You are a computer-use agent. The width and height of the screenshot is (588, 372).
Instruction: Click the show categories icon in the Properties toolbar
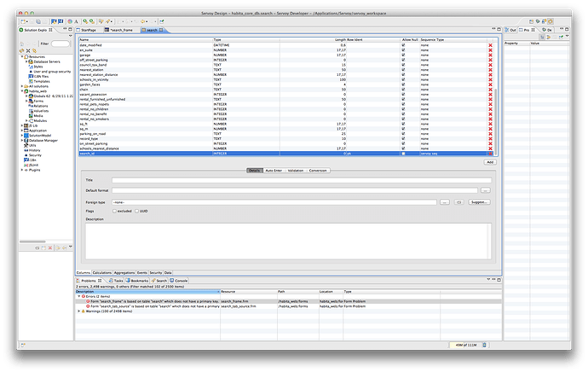point(542,37)
